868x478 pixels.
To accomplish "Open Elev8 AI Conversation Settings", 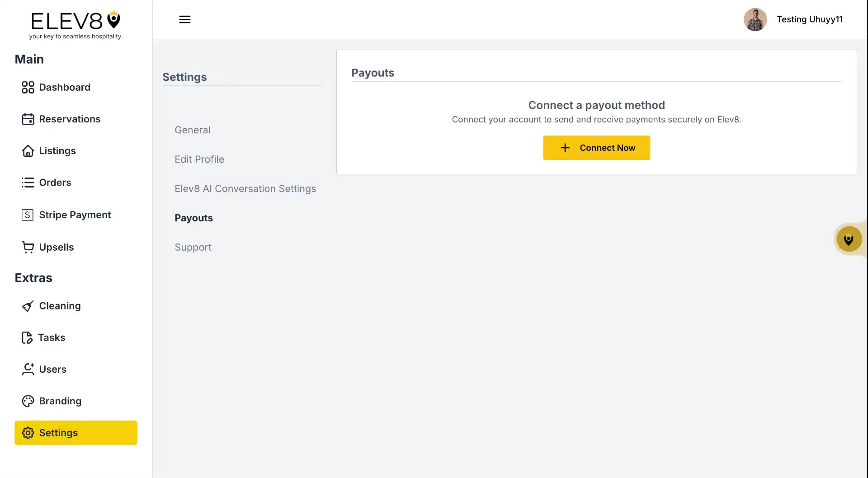I will point(245,188).
